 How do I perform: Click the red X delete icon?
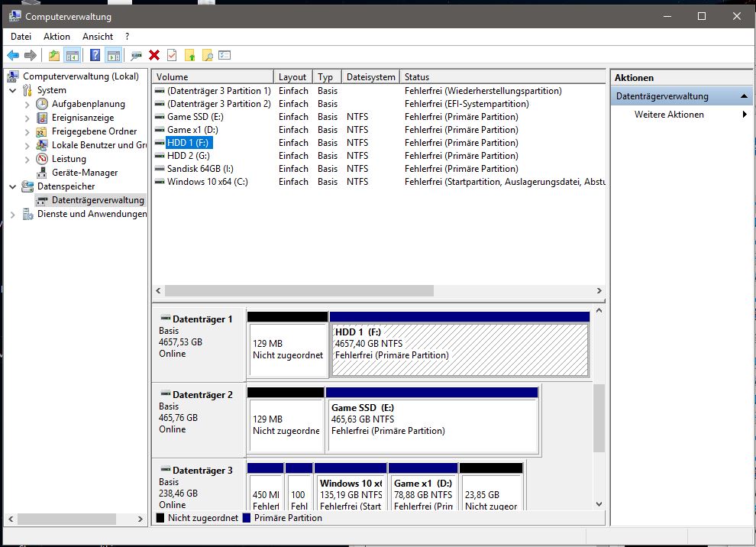[x=154, y=56]
